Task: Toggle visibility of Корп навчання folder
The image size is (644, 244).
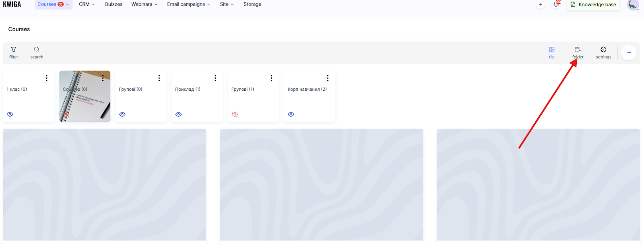Action: point(291,115)
